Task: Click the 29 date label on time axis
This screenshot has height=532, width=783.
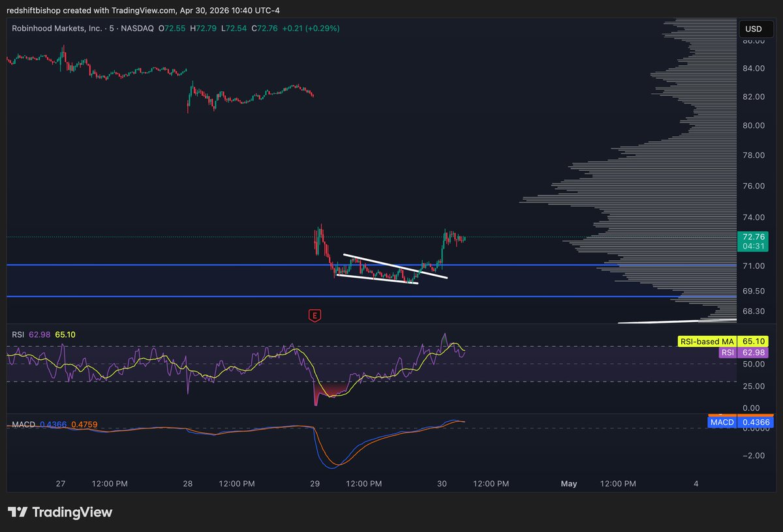Action: (x=315, y=484)
